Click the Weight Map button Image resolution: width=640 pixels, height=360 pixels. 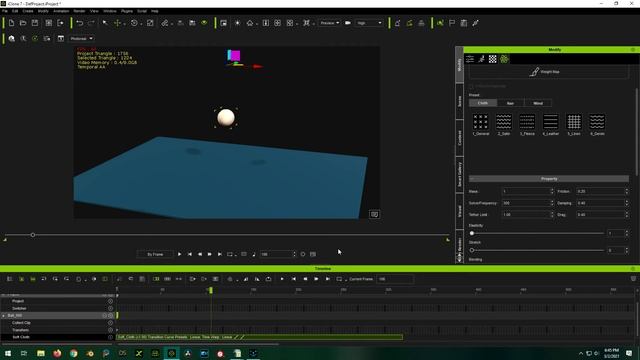tap(549, 72)
